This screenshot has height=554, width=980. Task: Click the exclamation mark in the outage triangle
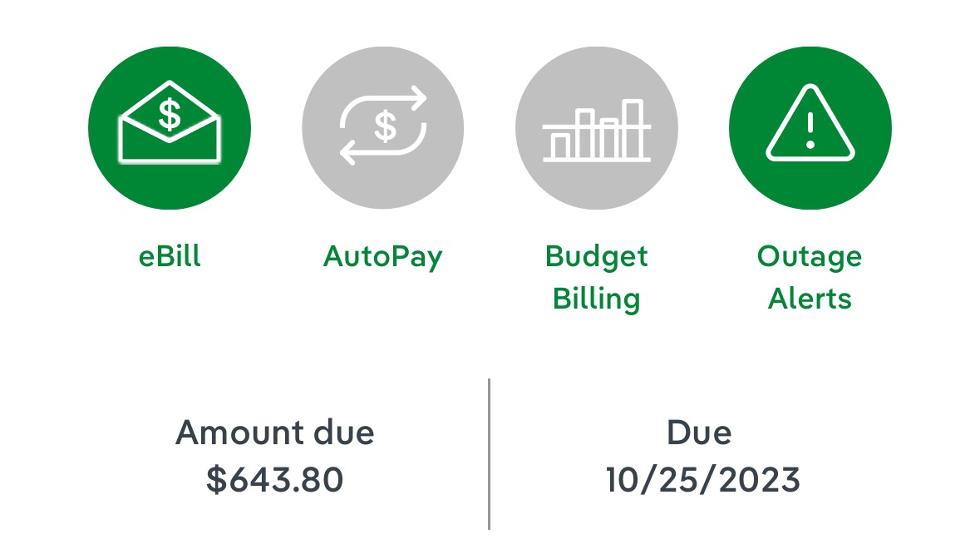click(810, 131)
